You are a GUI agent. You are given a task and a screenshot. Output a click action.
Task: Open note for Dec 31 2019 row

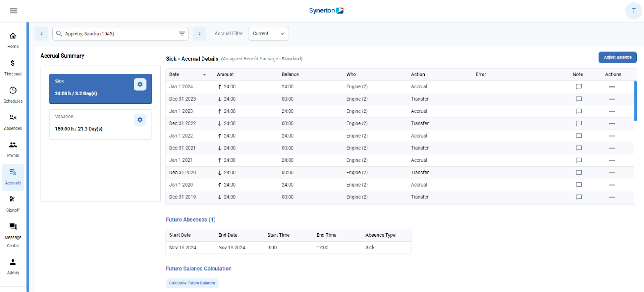(x=579, y=197)
